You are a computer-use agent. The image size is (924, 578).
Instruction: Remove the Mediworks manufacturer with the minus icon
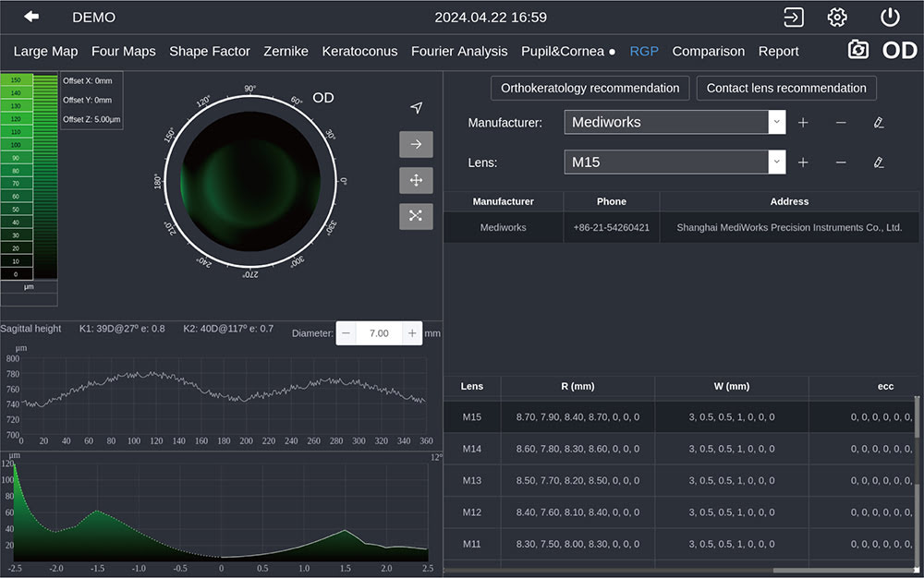[x=841, y=123]
